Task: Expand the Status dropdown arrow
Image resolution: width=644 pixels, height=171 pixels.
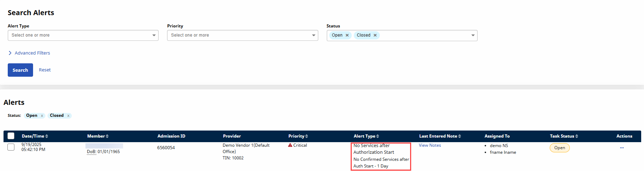Action: tap(473, 35)
